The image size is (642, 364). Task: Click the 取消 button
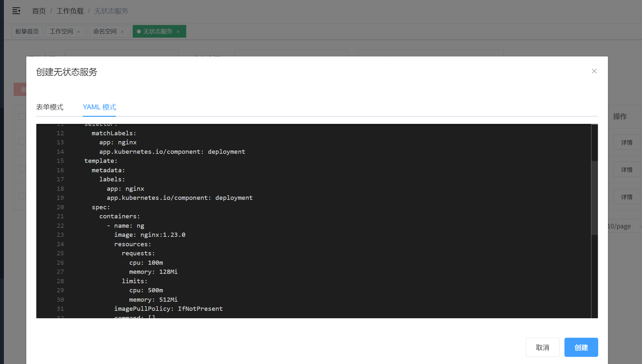pyautogui.click(x=542, y=347)
